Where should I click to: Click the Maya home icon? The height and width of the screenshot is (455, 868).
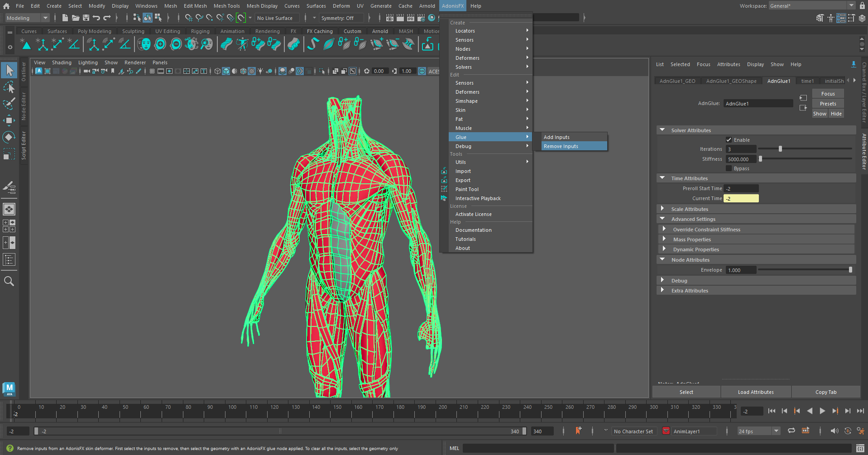point(6,6)
